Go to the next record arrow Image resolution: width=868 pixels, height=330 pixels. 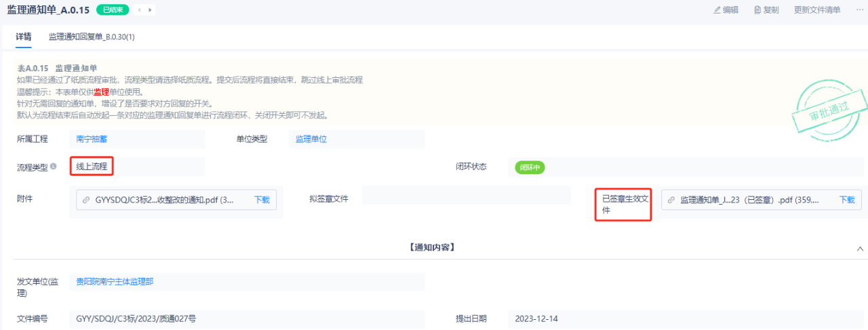(150, 10)
